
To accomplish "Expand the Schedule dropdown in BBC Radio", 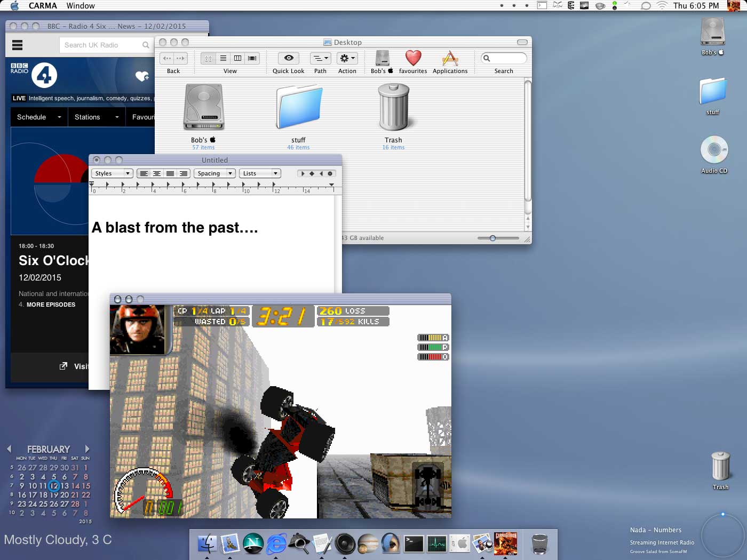I will point(39,117).
